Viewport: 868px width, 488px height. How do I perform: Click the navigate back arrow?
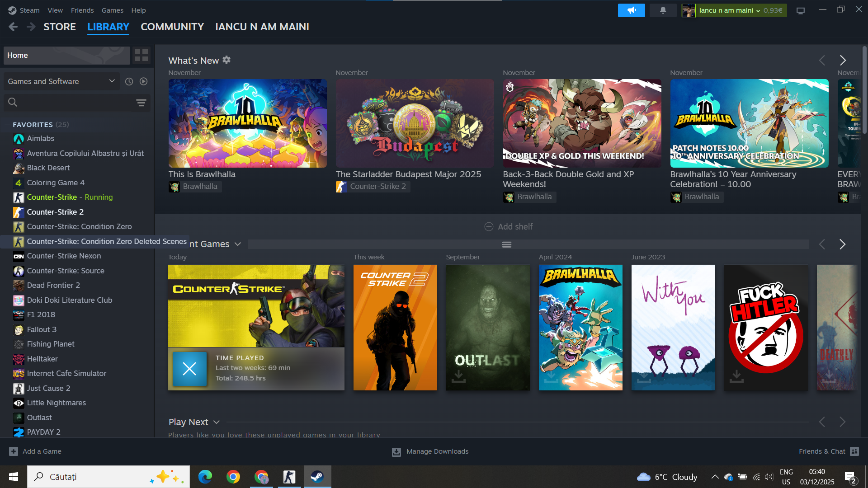(13, 27)
